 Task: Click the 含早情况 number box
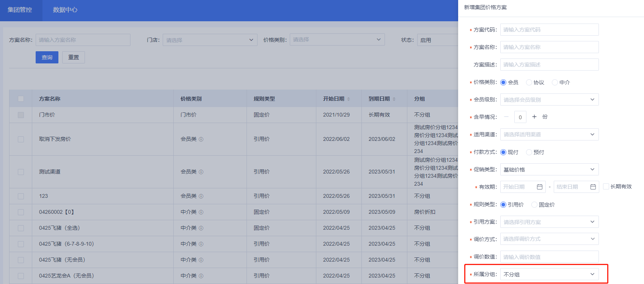coord(520,117)
